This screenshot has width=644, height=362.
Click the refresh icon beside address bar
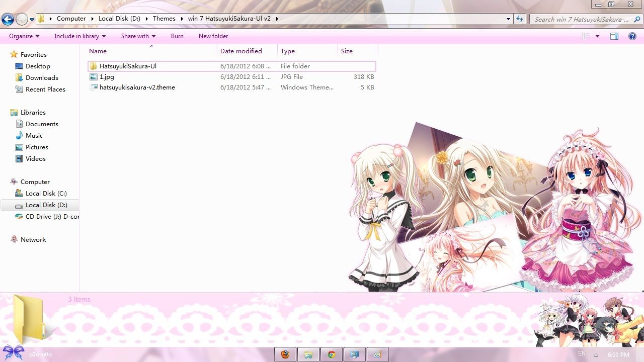pyautogui.click(x=520, y=19)
